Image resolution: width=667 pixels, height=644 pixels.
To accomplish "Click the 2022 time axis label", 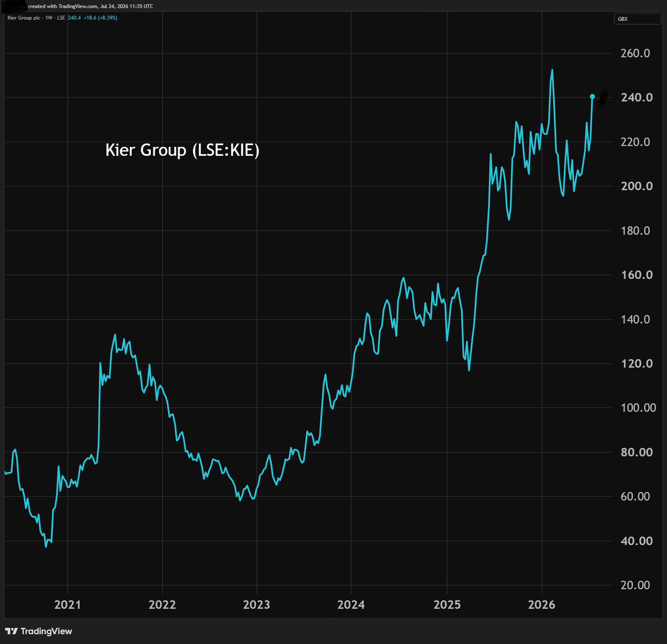I will coord(162,605).
